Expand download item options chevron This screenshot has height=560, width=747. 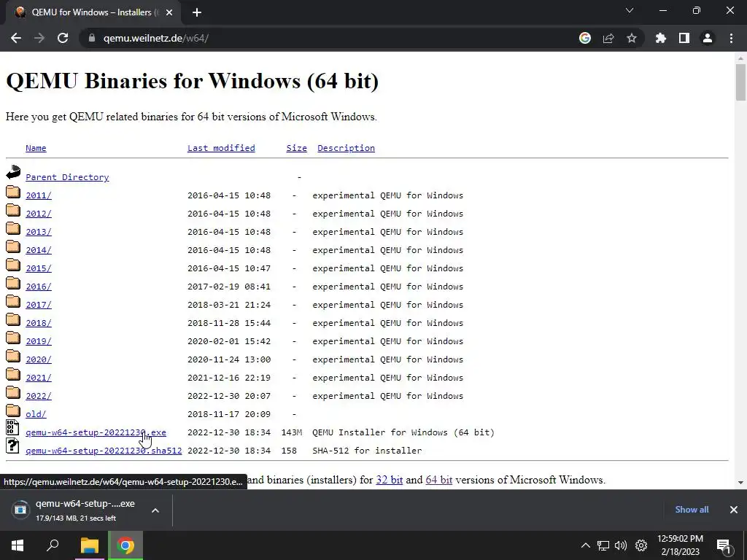(x=155, y=510)
